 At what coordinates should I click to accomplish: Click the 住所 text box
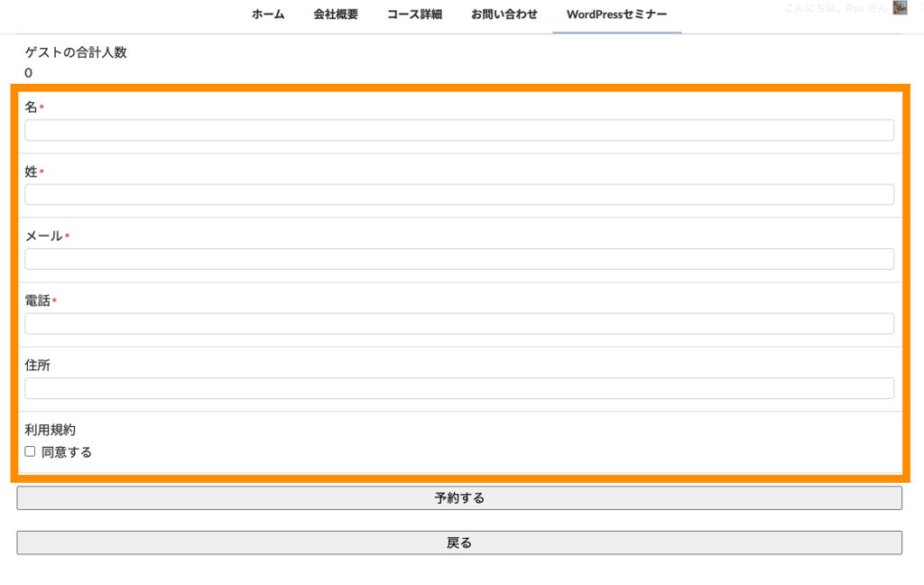coord(459,388)
